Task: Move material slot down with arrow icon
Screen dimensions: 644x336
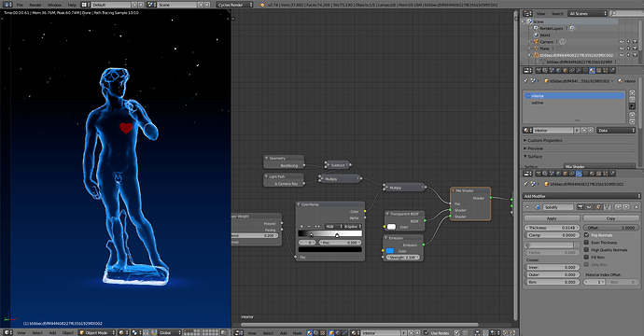Action: 632,121
